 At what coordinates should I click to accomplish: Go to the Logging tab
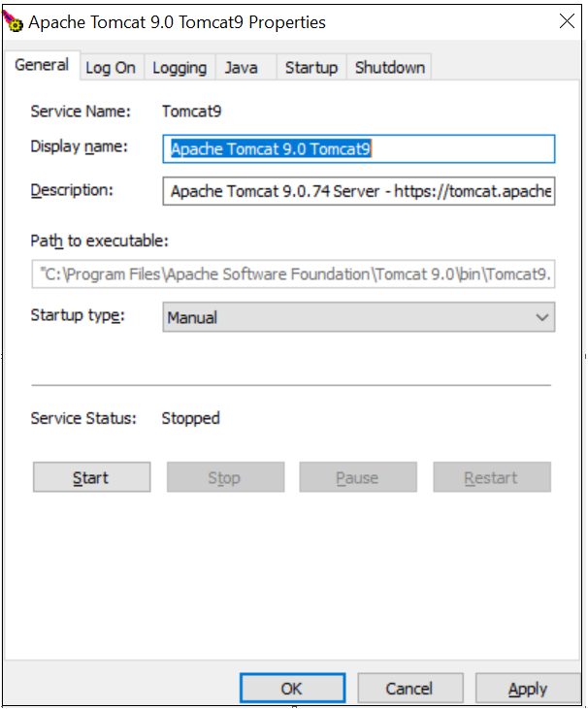coord(180,67)
